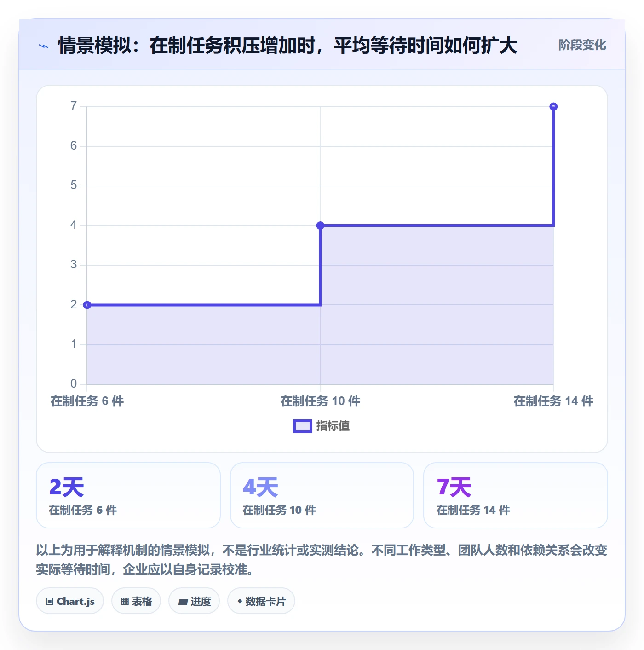
Task: Click the square icon in the Chart.js chip
Action: pos(50,602)
